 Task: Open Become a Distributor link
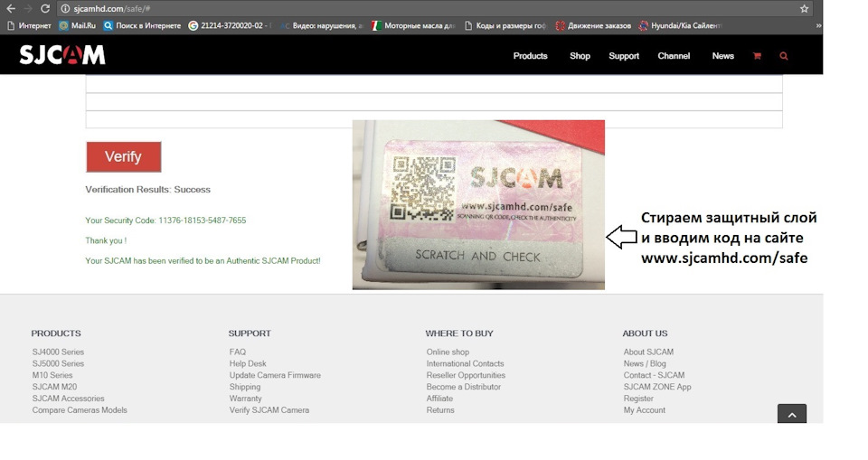tap(463, 387)
